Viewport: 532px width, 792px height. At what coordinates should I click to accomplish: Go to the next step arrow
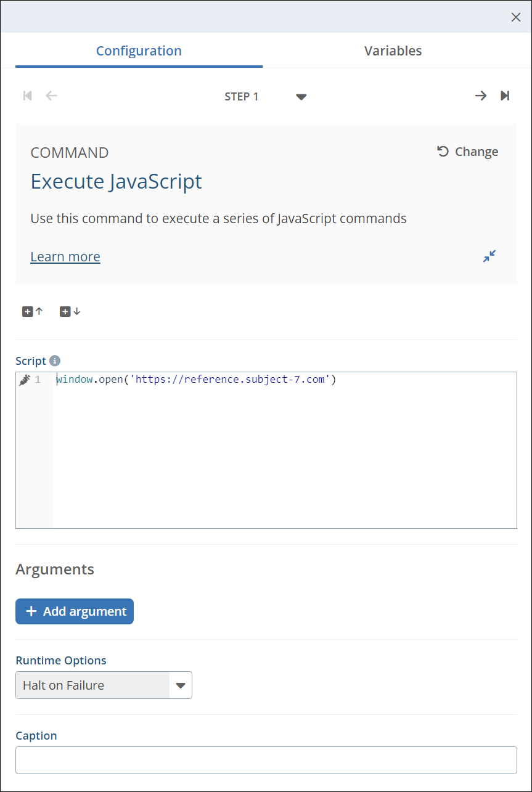coord(480,96)
